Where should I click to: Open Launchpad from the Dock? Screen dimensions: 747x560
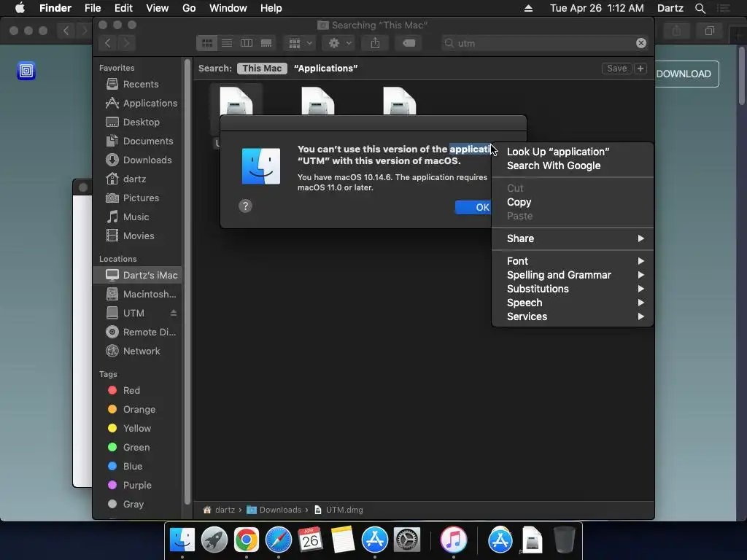click(x=214, y=540)
